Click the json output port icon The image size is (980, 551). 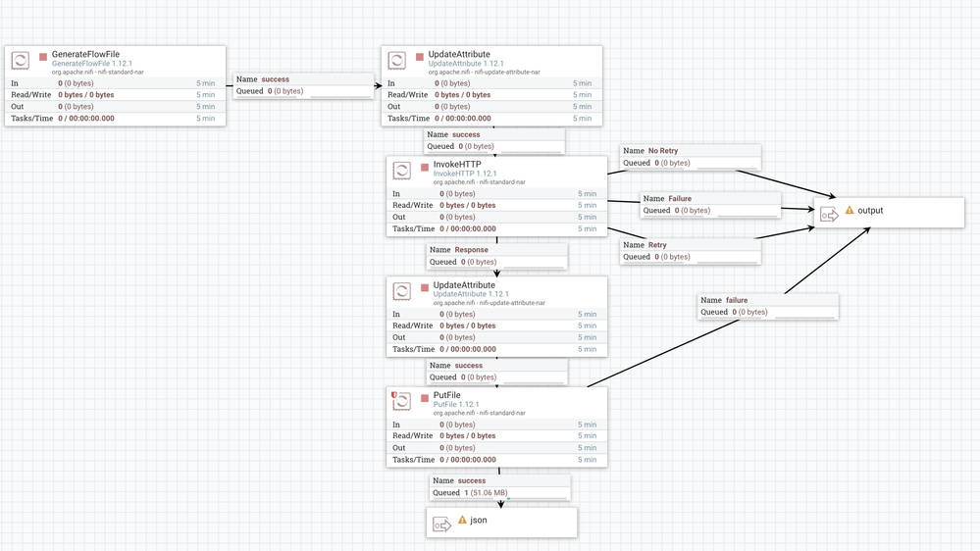point(441,525)
